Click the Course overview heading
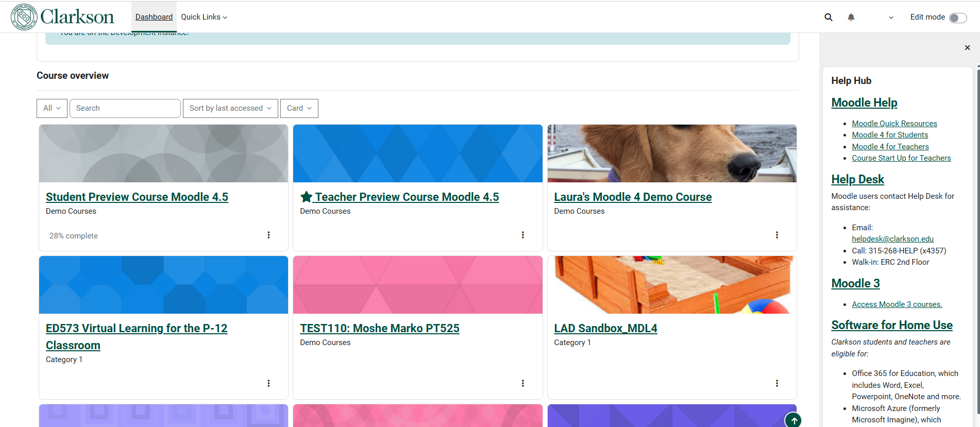980x427 pixels. pyautogui.click(x=73, y=76)
